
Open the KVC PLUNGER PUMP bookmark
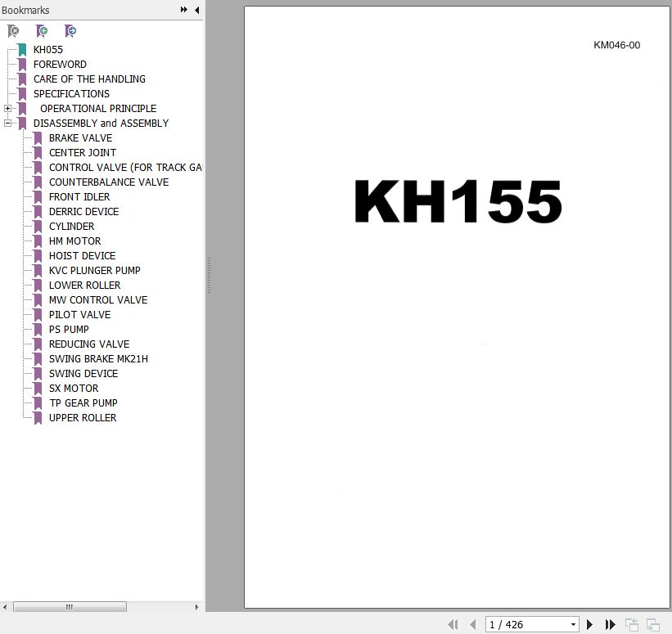[94, 270]
